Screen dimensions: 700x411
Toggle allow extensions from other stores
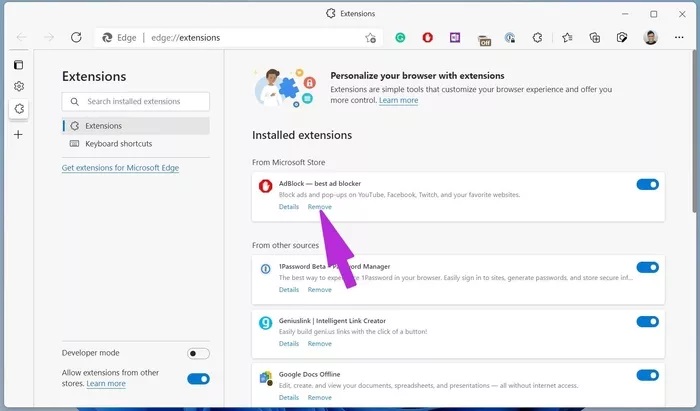point(198,378)
